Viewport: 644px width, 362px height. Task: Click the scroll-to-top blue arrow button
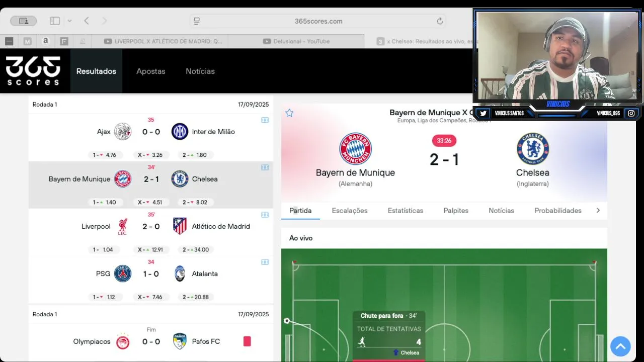620,346
